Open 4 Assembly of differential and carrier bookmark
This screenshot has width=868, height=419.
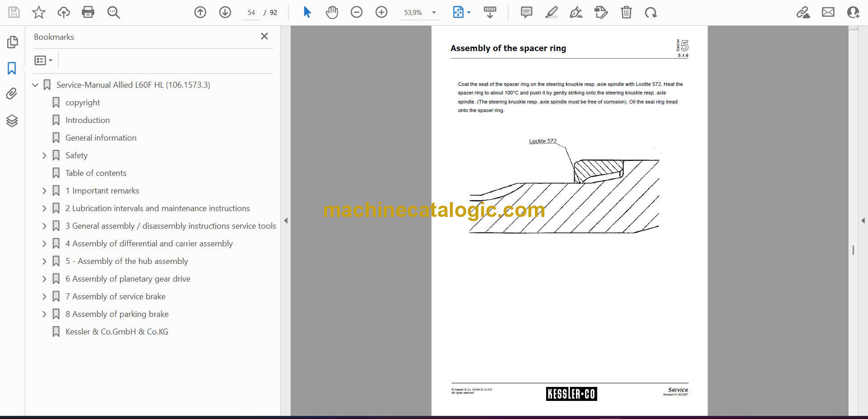149,244
